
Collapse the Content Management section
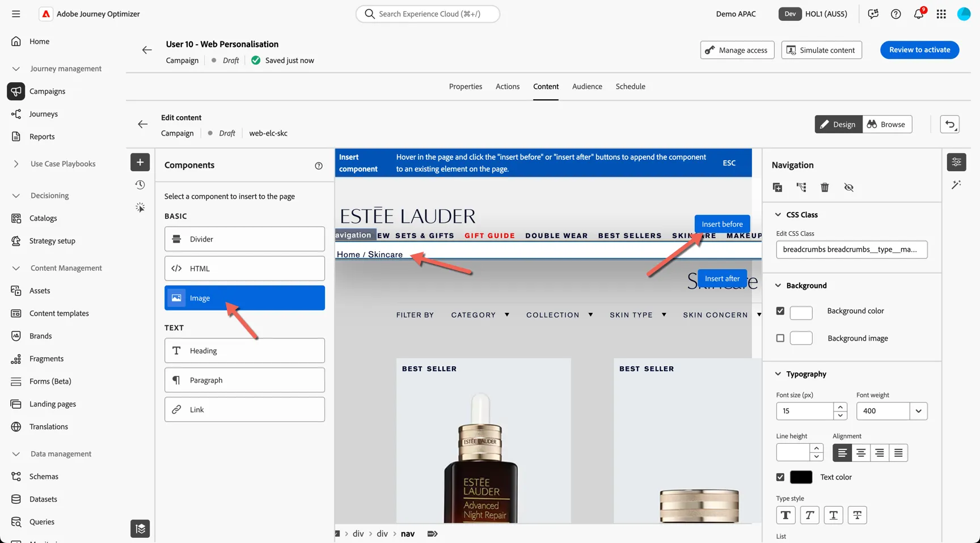click(16, 268)
